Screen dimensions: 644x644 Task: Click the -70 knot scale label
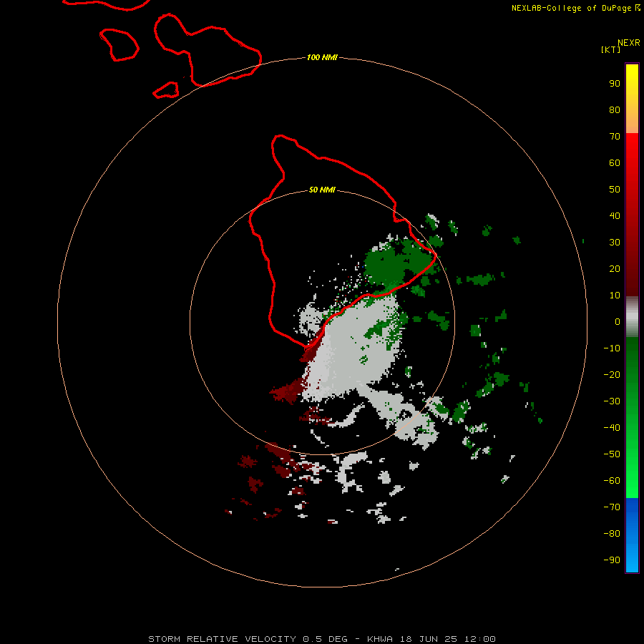tap(612, 507)
